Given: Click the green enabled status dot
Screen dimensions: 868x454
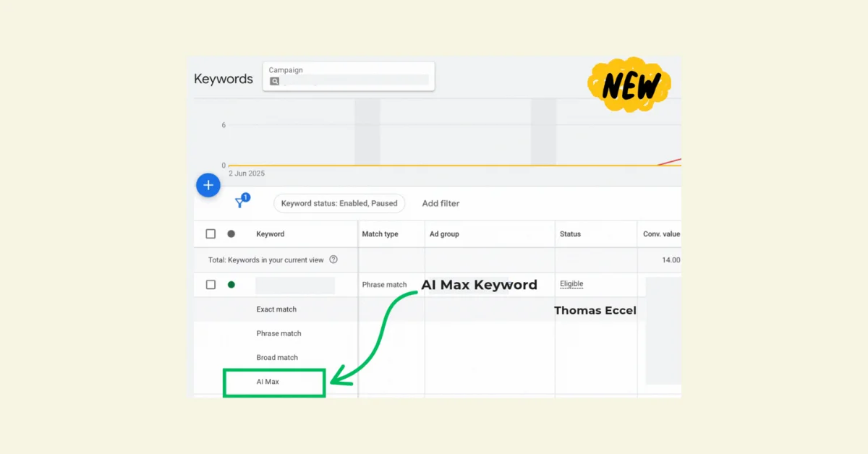Looking at the screenshot, I should [231, 285].
